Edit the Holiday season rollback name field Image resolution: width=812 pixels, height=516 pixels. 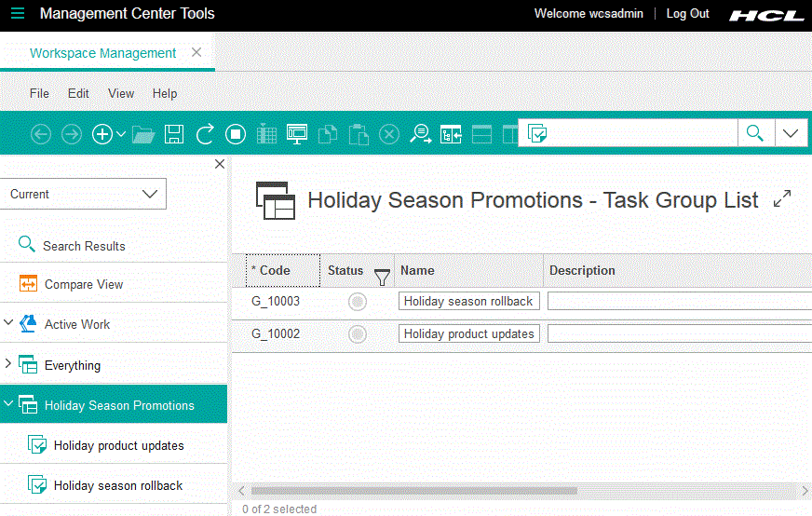[468, 301]
